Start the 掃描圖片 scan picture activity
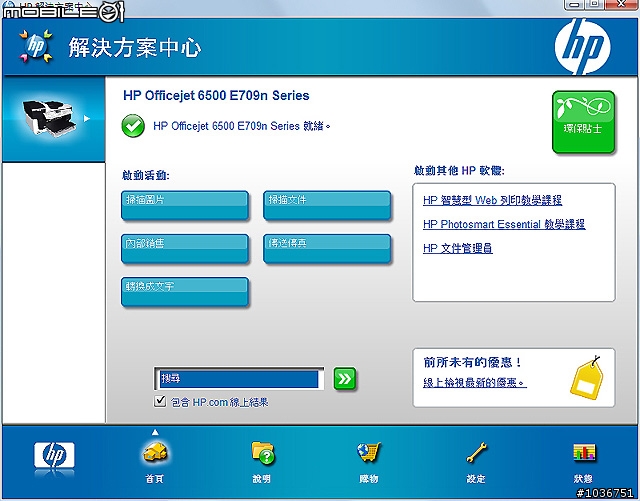This screenshot has height=501, width=640. pyautogui.click(x=185, y=205)
